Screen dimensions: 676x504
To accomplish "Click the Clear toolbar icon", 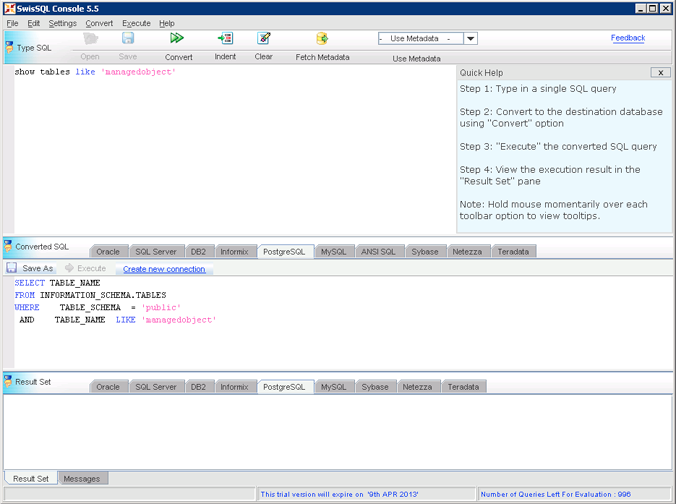I will point(264,39).
